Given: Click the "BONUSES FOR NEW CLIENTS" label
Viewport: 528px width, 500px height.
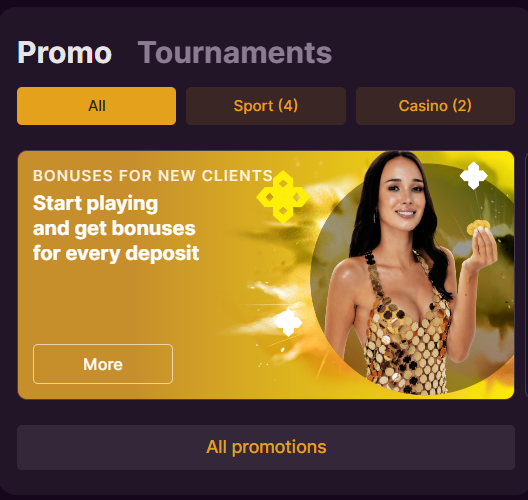Looking at the screenshot, I should (153, 176).
